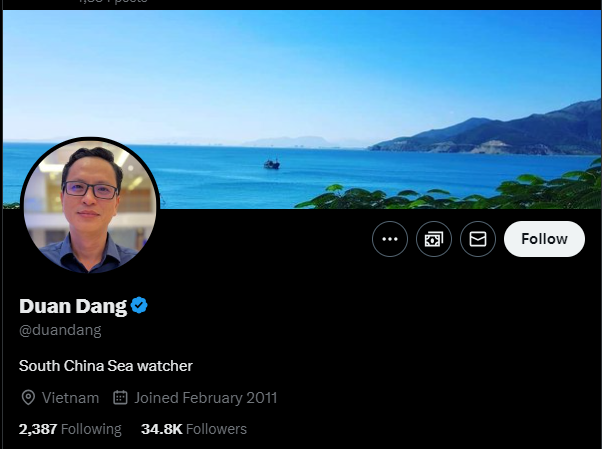The height and width of the screenshot is (449, 602).
Task: Click the Vietnam location text
Action: [70, 398]
